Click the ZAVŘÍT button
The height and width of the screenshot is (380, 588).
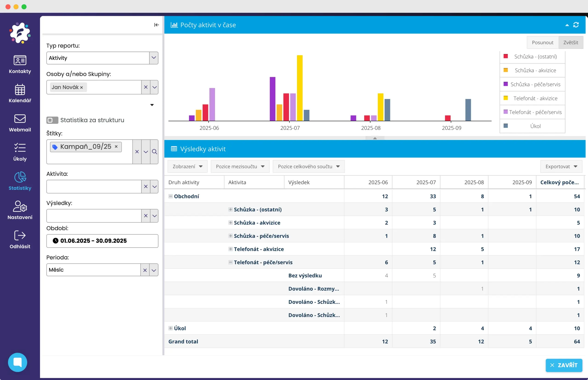tap(564, 365)
